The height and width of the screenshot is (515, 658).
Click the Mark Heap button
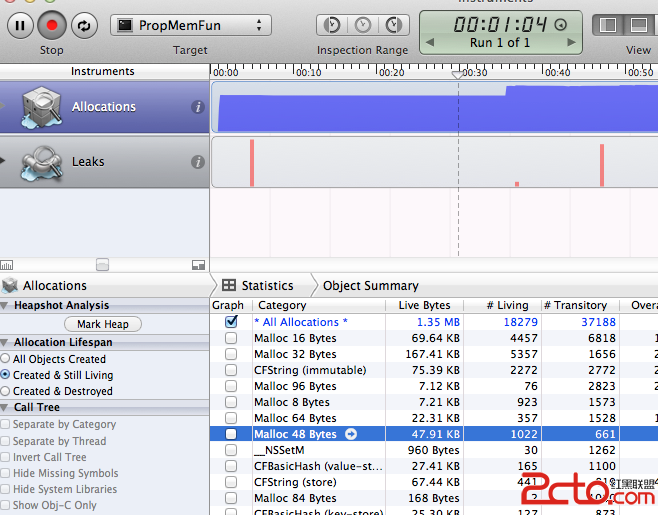[x=103, y=324]
